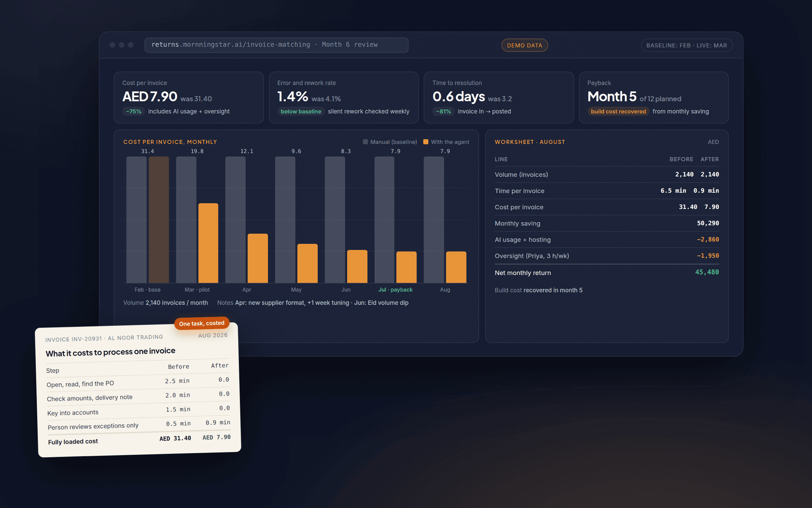Click the -81% badge
This screenshot has width=812, height=508.
[x=444, y=111]
